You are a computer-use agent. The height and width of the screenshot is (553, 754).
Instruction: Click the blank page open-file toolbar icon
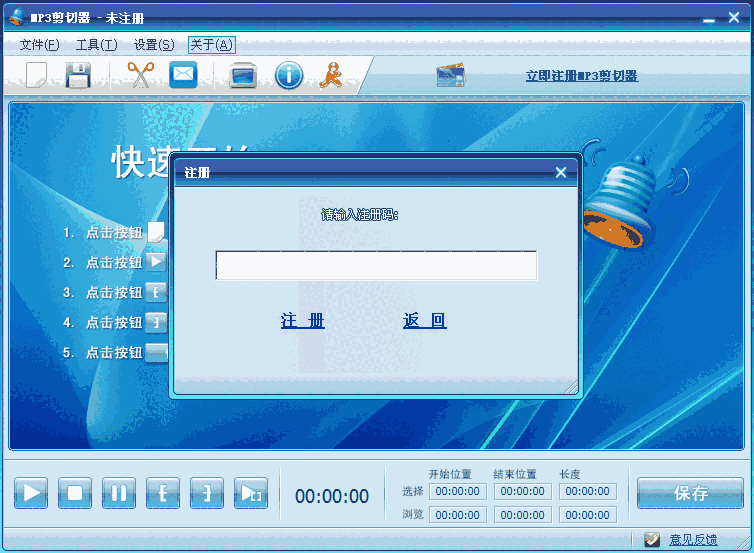pyautogui.click(x=37, y=75)
